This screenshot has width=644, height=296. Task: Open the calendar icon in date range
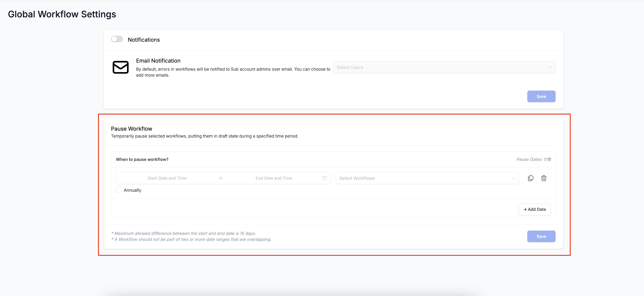click(x=324, y=178)
